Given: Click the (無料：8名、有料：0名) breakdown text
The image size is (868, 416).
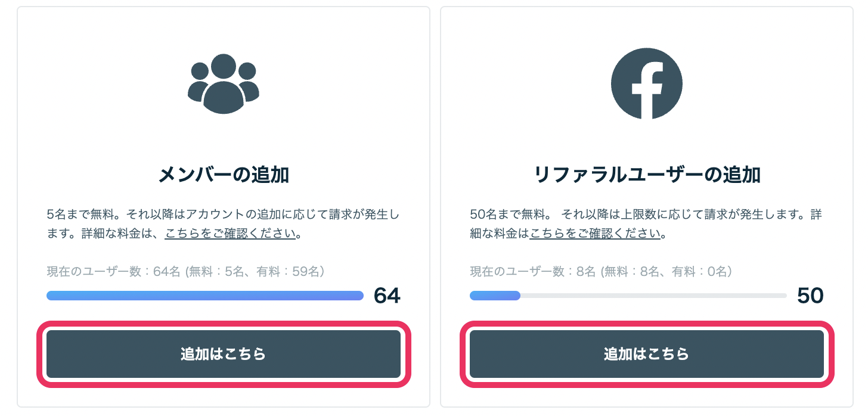Looking at the screenshot, I should pos(666,272).
